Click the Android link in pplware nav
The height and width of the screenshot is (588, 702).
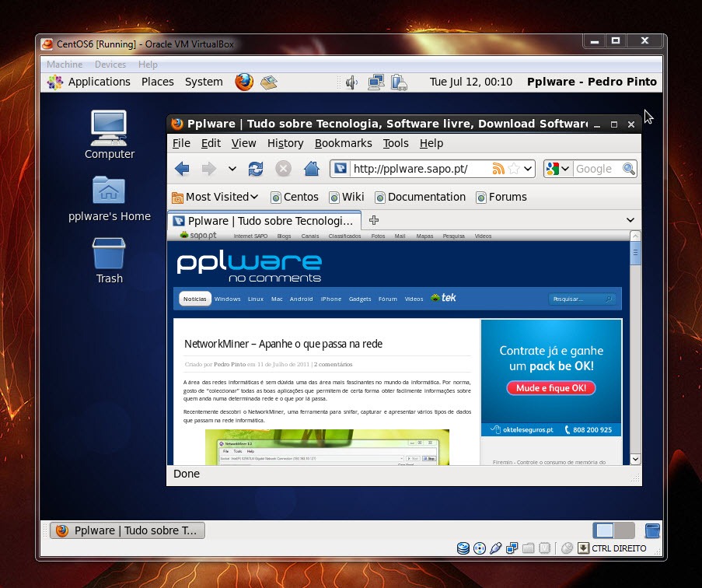[x=301, y=299]
